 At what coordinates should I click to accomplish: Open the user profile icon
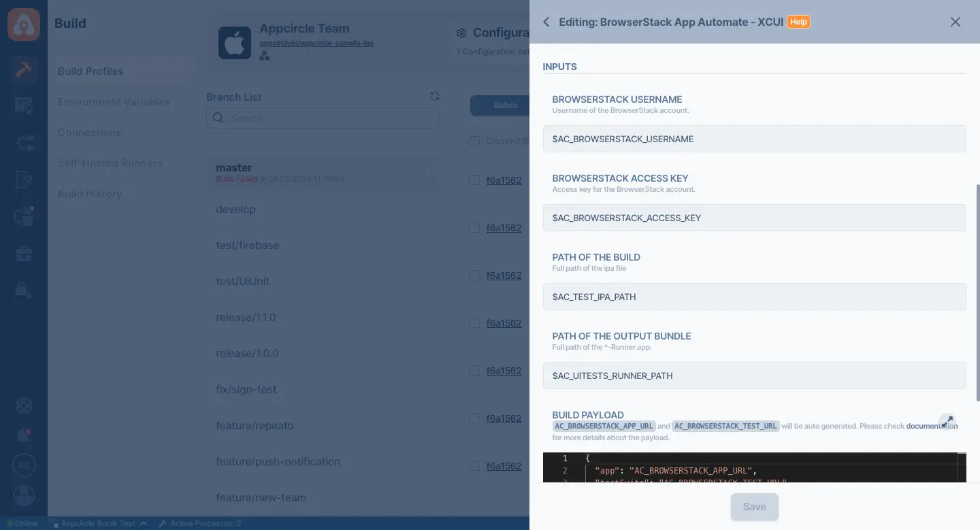click(x=24, y=495)
